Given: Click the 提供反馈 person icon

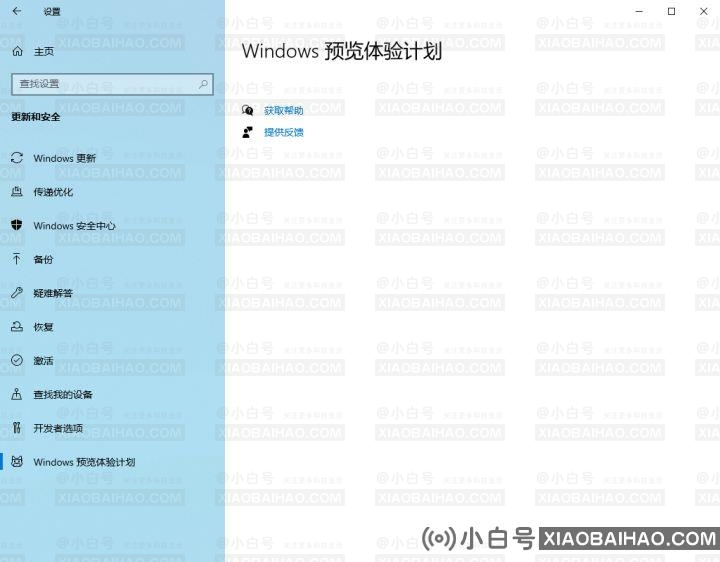Looking at the screenshot, I should pos(248,132).
